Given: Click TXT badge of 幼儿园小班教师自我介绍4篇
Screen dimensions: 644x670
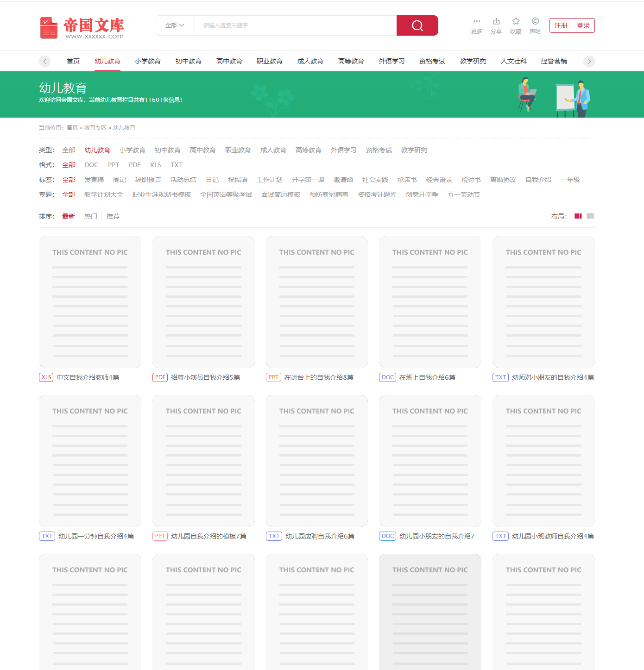Looking at the screenshot, I should (501, 536).
